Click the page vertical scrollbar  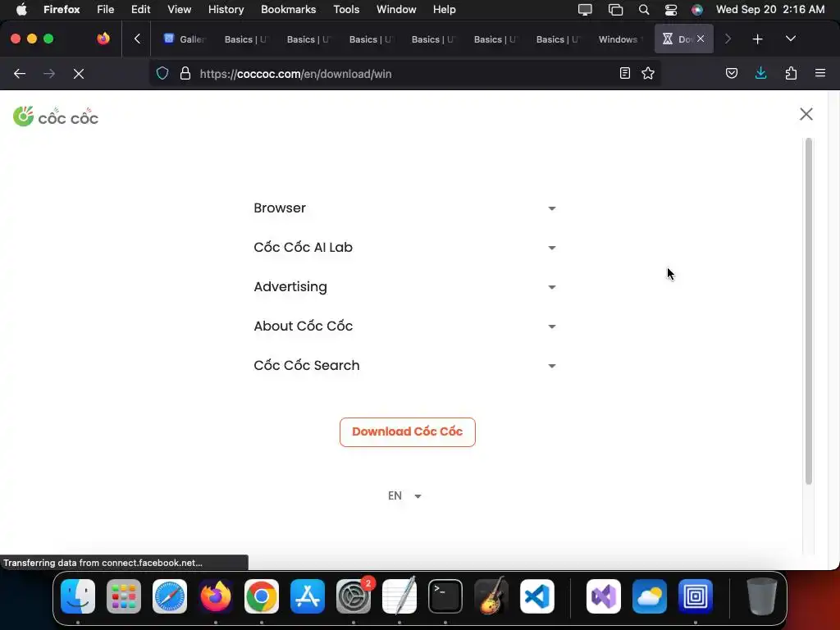pyautogui.click(x=808, y=311)
